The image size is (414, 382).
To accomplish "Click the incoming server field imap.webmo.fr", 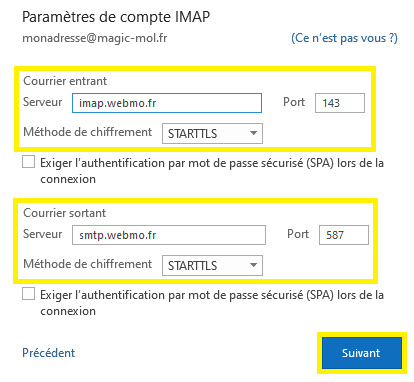I will tap(167, 103).
